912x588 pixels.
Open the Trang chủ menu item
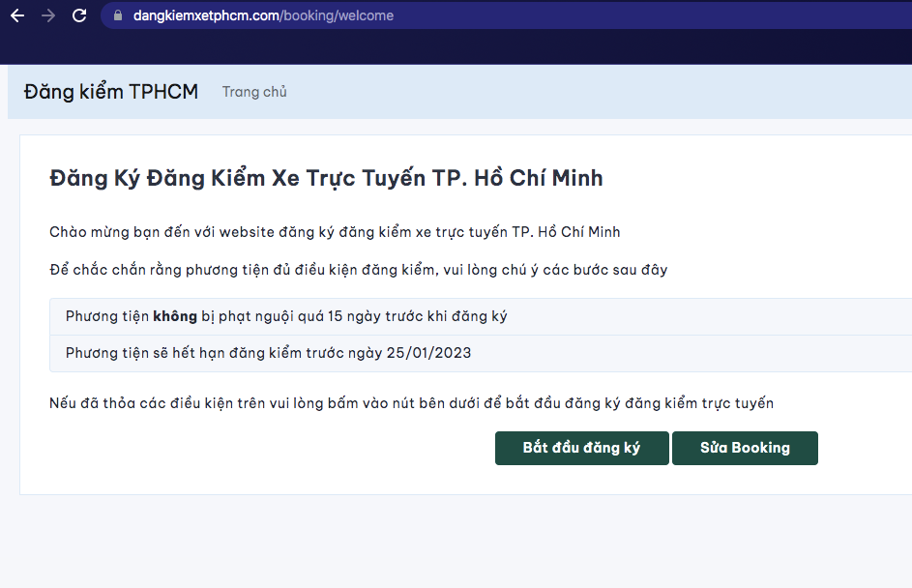pyautogui.click(x=254, y=92)
